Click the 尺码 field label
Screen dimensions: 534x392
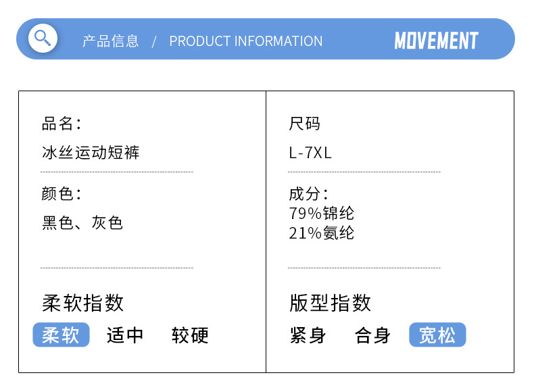pyautogui.click(x=304, y=124)
